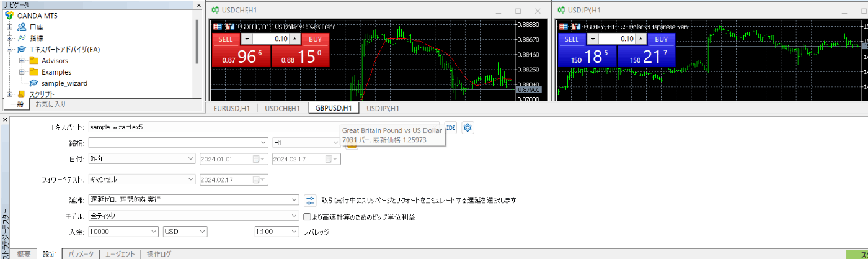Select the GBPUSD,H1 chart tab

point(334,108)
